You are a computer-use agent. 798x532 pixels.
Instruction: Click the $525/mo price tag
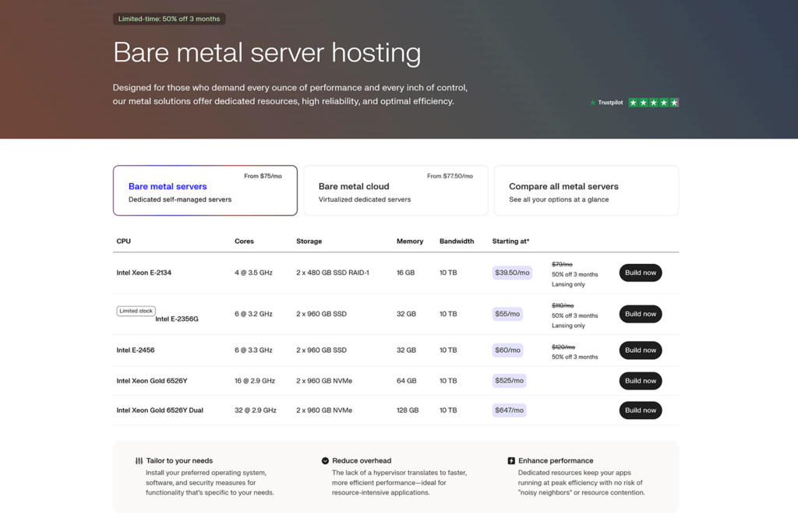(x=509, y=380)
